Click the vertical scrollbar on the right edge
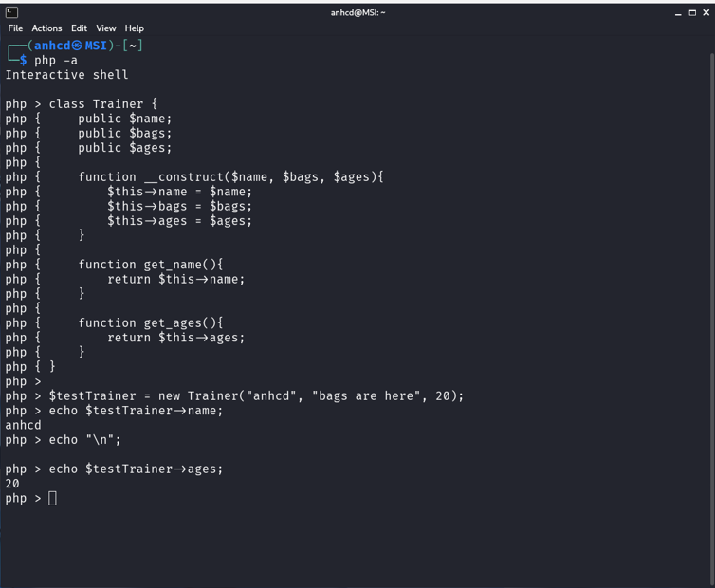Screen dimensions: 715x588 711,285
